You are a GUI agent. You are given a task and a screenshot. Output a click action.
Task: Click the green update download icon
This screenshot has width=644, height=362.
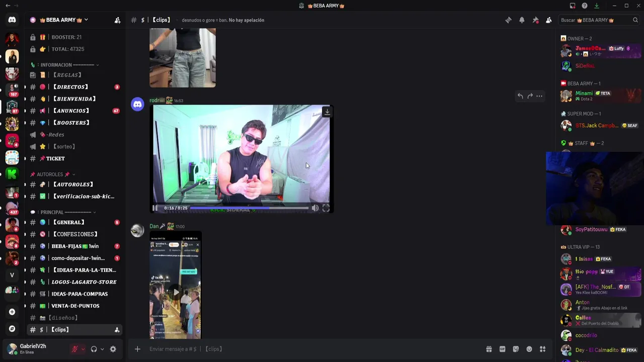tap(597, 6)
